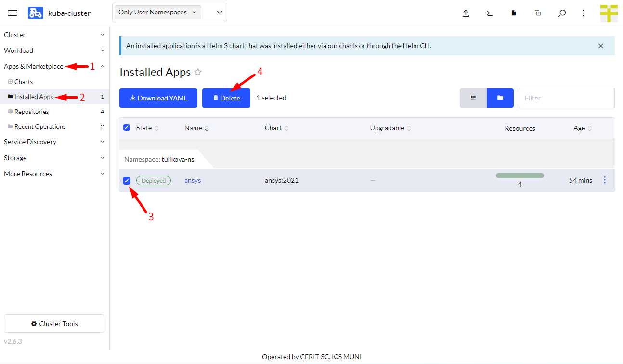The height and width of the screenshot is (364, 623).
Task: Open the kubectl shell terminal icon
Action: pos(490,13)
